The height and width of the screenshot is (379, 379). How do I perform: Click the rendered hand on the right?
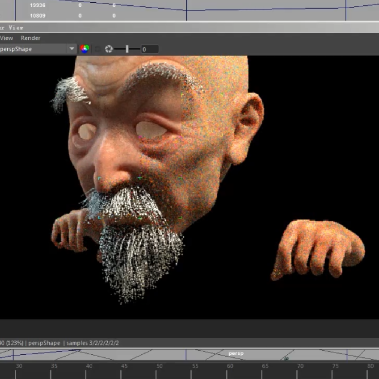pos(317,248)
